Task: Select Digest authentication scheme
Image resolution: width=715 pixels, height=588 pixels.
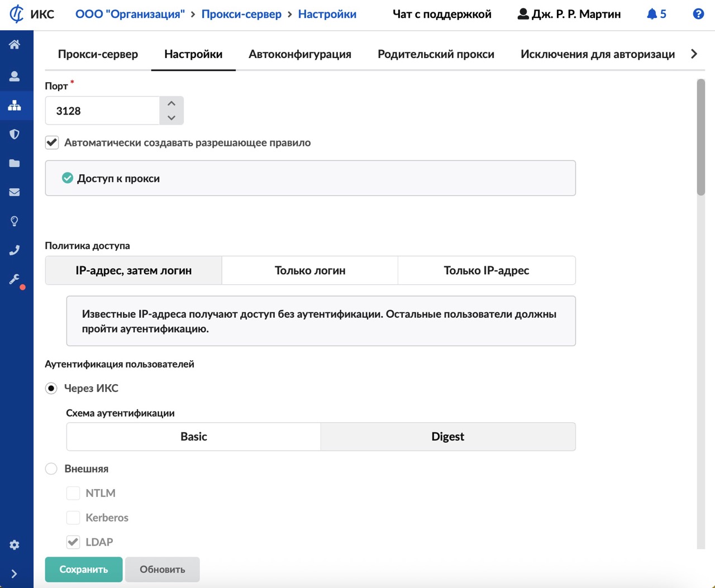Action: pyautogui.click(x=447, y=437)
